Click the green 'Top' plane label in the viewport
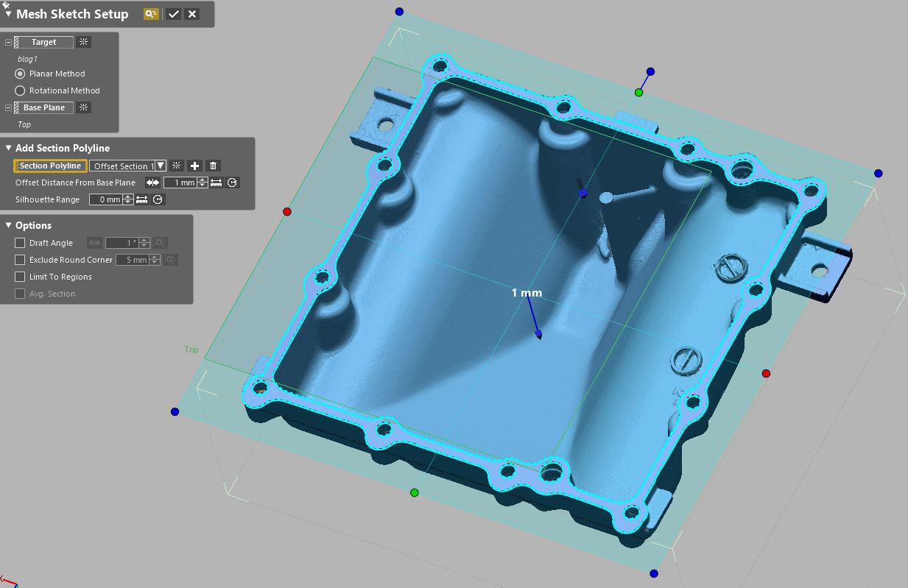This screenshot has width=908, height=588. [191, 350]
